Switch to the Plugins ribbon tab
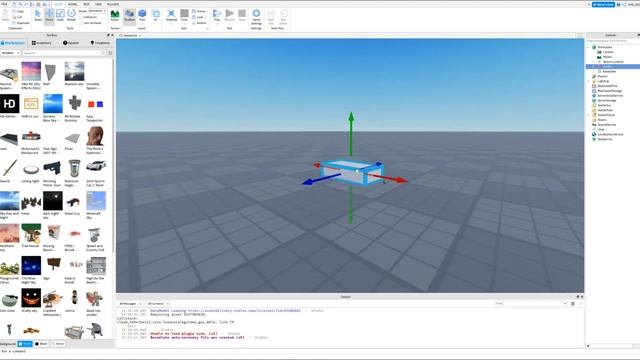This screenshot has height=360, width=640. [113, 4]
